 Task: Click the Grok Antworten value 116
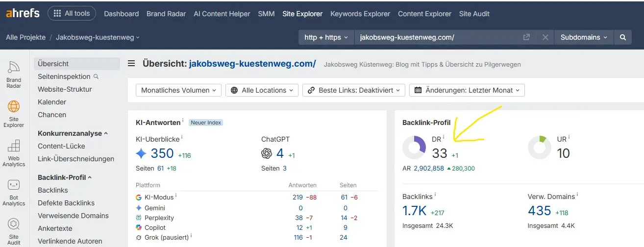pos(297,237)
